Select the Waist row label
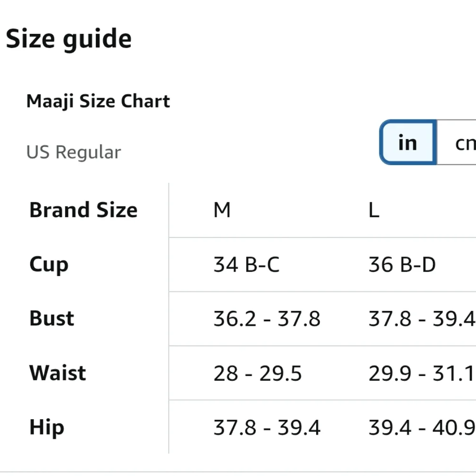 [57, 373]
